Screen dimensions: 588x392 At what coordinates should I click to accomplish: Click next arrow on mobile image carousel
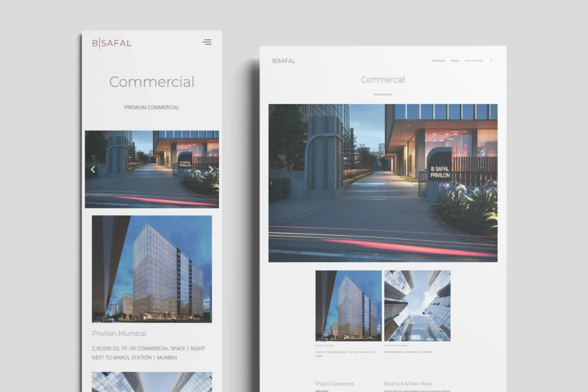click(211, 170)
